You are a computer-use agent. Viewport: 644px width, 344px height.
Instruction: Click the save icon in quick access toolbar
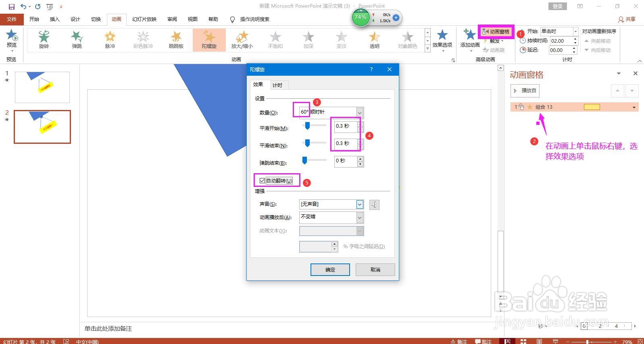pos(12,6)
